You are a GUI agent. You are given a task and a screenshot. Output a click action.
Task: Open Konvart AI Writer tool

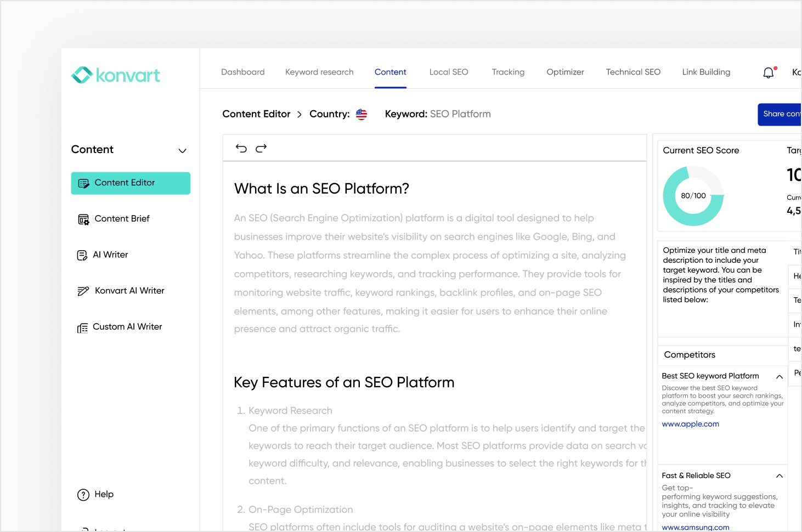coord(129,291)
